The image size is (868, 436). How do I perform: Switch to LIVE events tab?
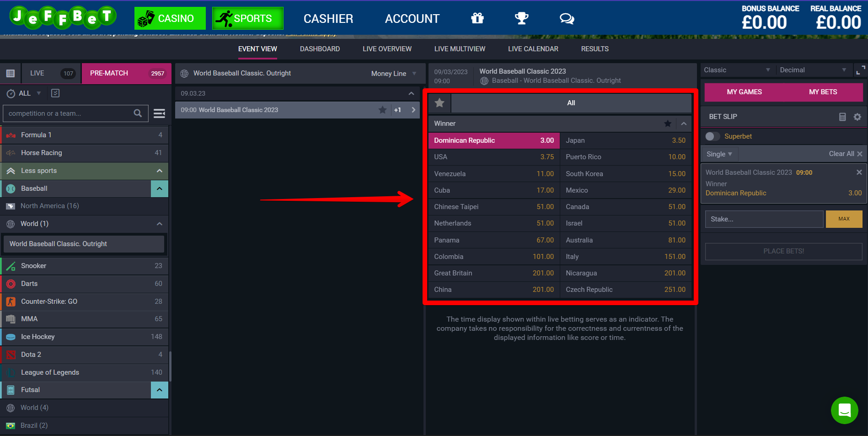coord(51,73)
